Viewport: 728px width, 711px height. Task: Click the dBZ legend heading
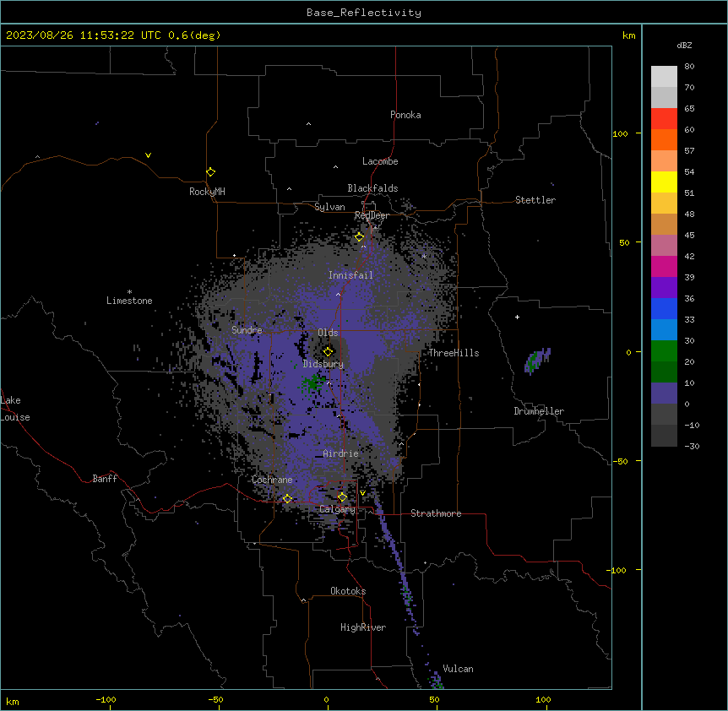(684, 45)
